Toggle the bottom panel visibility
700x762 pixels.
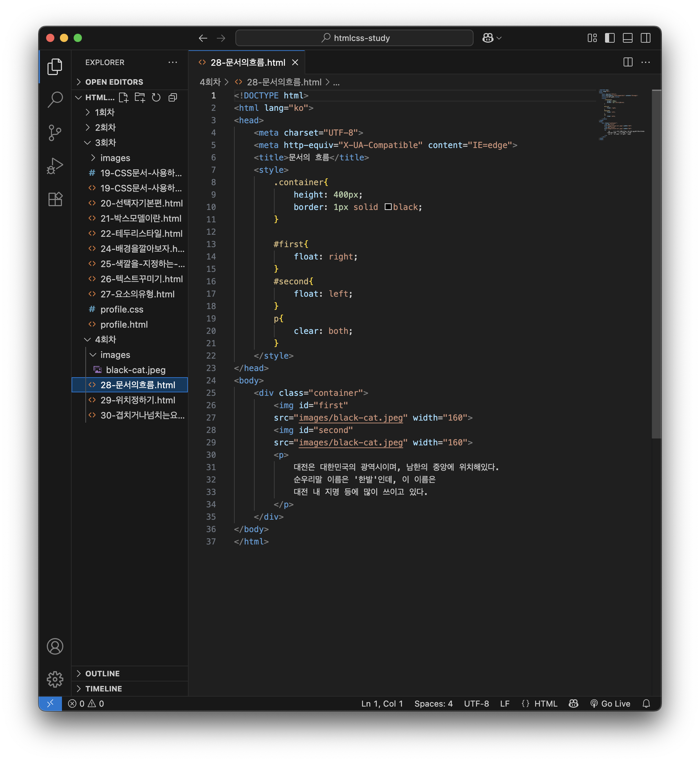[x=627, y=38]
